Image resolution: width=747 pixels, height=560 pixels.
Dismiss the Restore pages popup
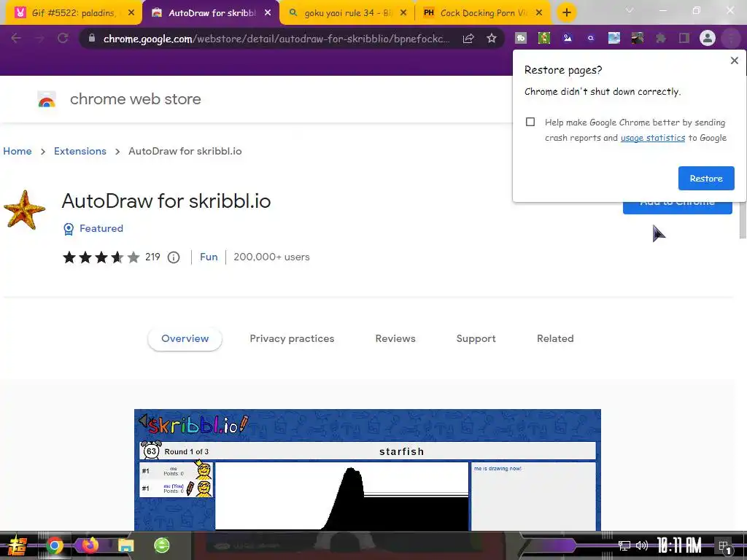coord(734,61)
